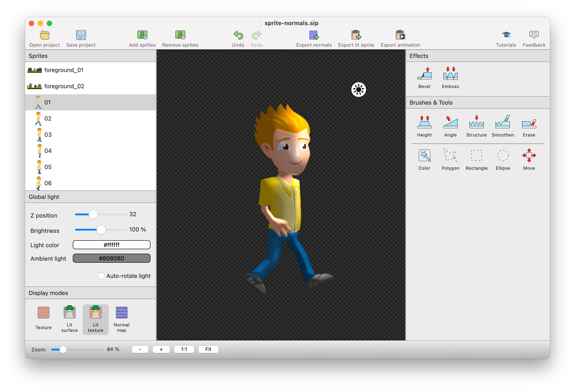Click the sun light source marker
The height and width of the screenshot is (392, 575).
coord(358,90)
